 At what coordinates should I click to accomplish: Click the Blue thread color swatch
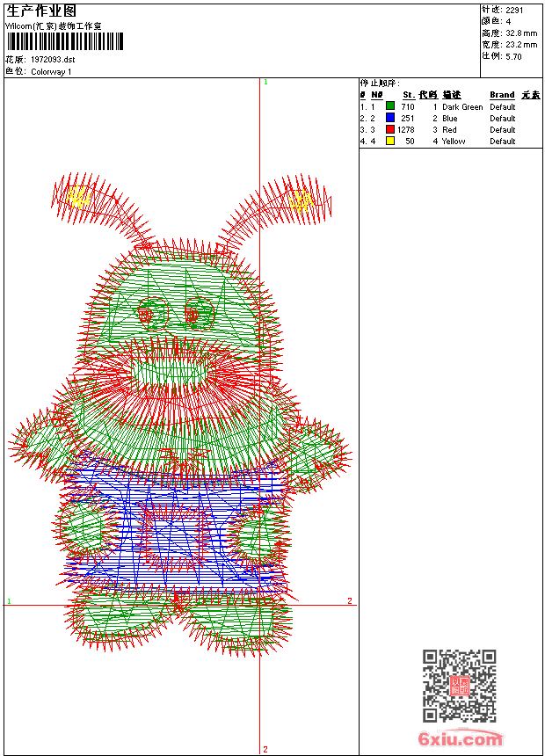click(390, 117)
